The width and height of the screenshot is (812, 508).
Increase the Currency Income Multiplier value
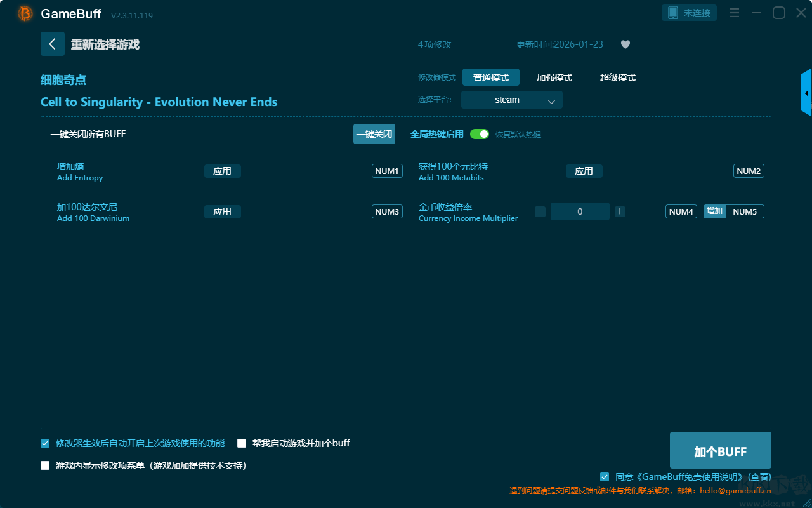[x=620, y=211]
